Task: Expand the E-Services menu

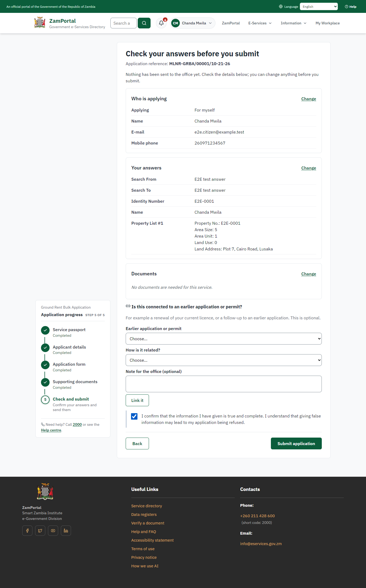Action: pos(260,23)
